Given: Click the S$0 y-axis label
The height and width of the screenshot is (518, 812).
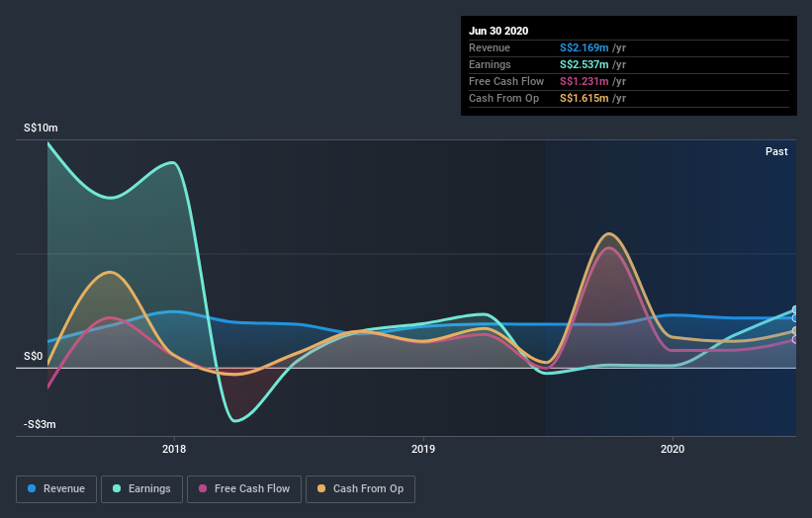Looking at the screenshot, I should 34,356.
